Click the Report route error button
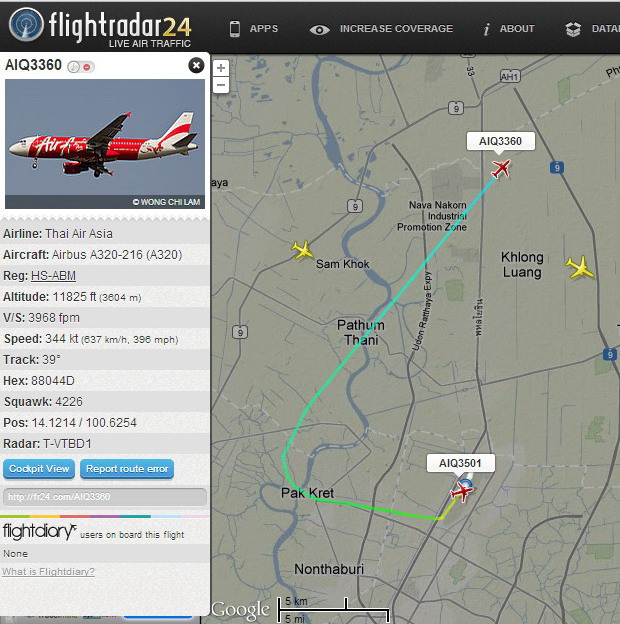This screenshot has width=620, height=624. coord(127,469)
